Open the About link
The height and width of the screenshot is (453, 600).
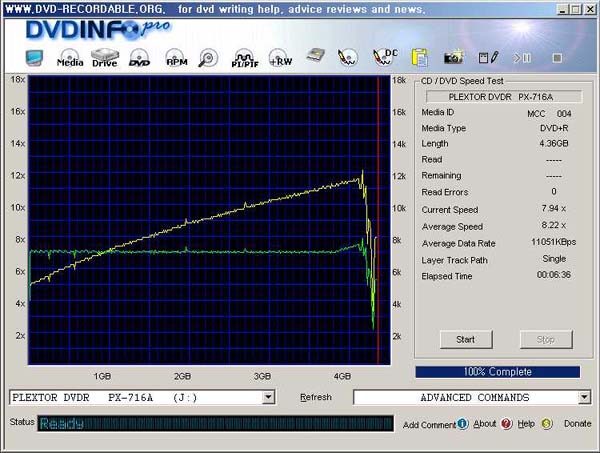point(484,424)
